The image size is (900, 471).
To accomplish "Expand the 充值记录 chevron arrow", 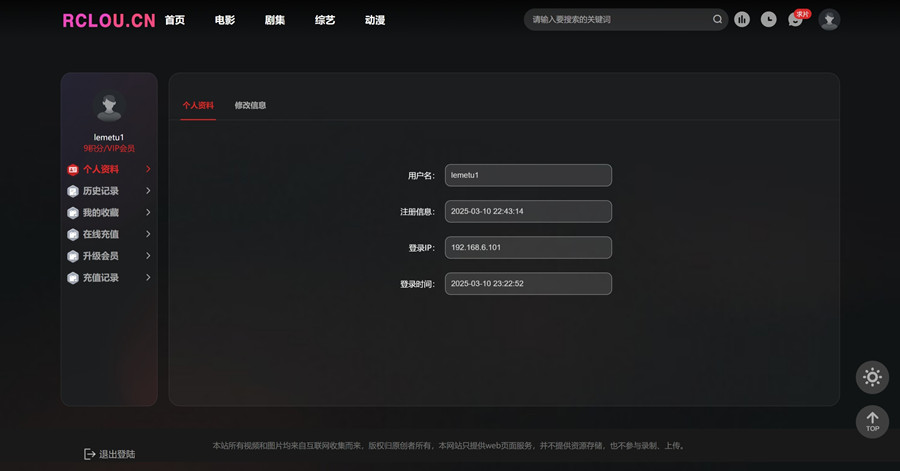I will 148,278.
